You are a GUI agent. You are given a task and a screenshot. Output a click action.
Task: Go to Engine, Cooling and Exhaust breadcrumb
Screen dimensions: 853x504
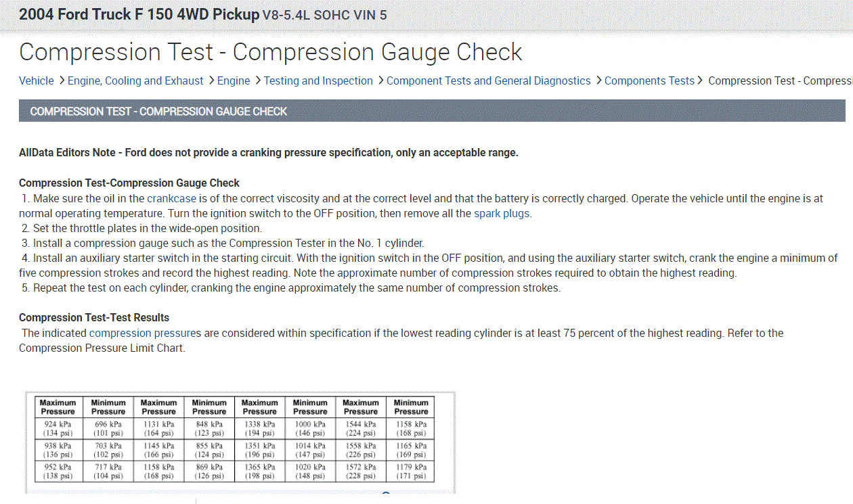pyautogui.click(x=135, y=81)
